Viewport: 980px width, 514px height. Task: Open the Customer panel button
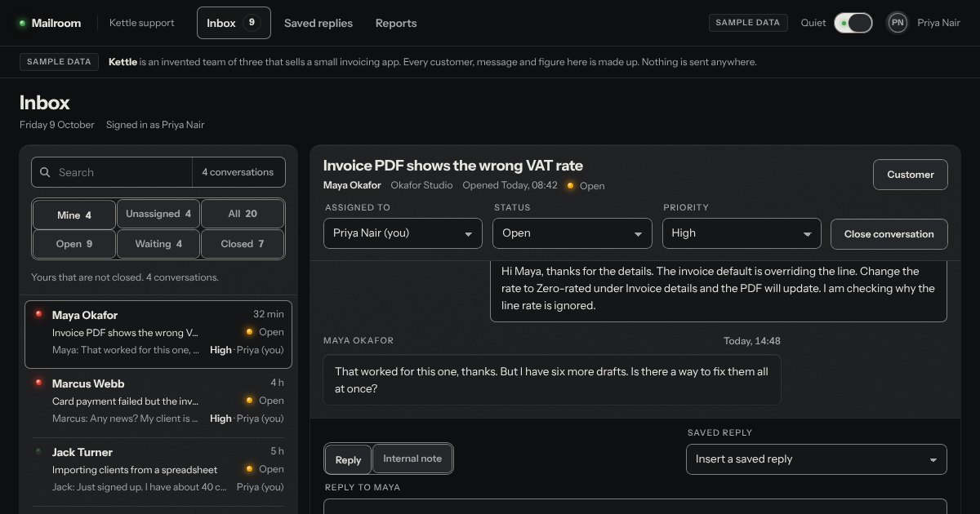pos(911,175)
